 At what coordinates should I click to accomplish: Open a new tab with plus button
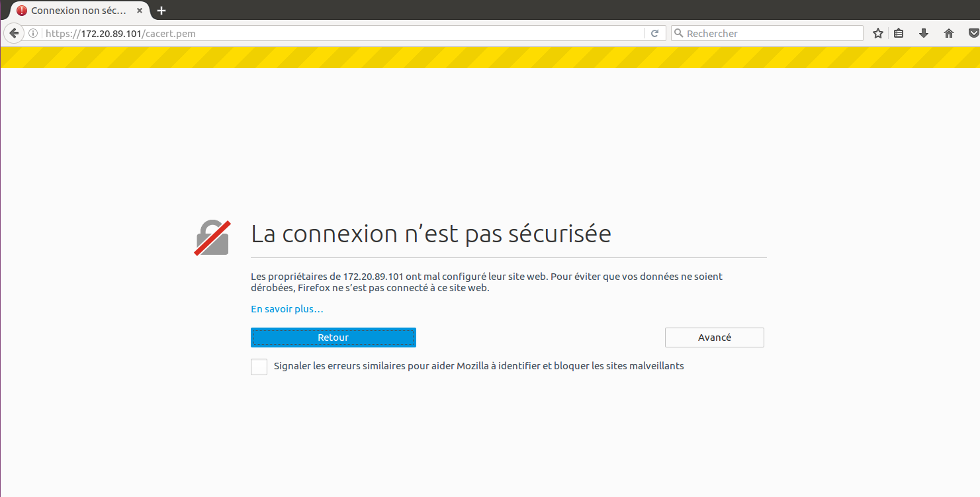(161, 11)
